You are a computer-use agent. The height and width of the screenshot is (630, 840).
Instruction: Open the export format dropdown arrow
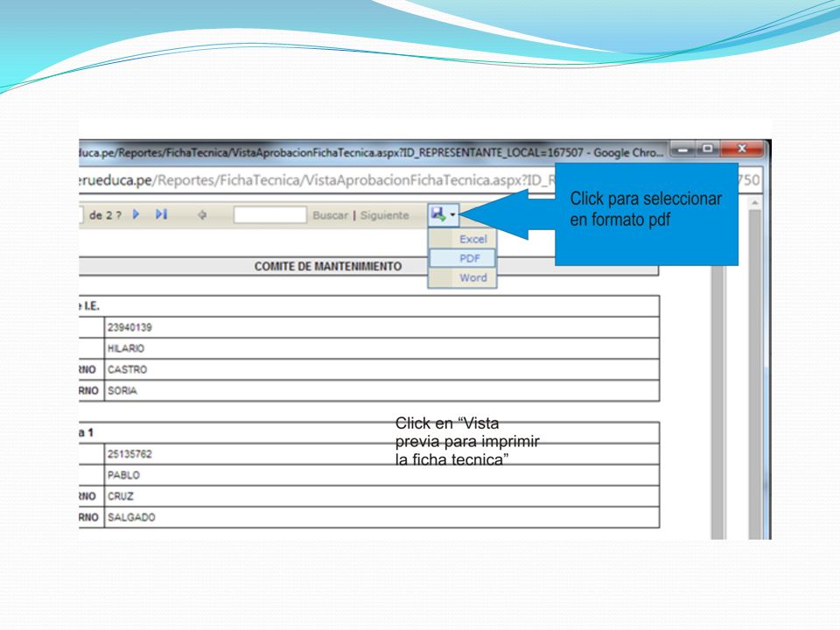point(452,215)
